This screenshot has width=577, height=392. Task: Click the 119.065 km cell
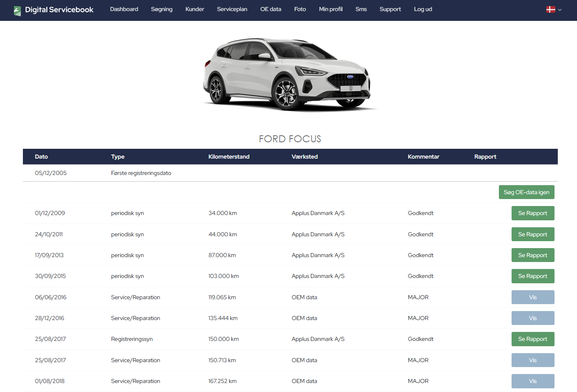click(222, 297)
